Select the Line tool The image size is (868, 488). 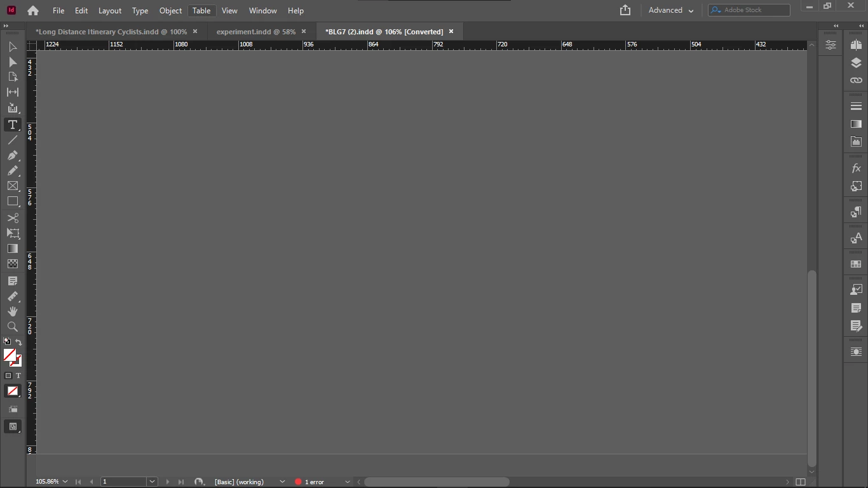click(x=12, y=140)
